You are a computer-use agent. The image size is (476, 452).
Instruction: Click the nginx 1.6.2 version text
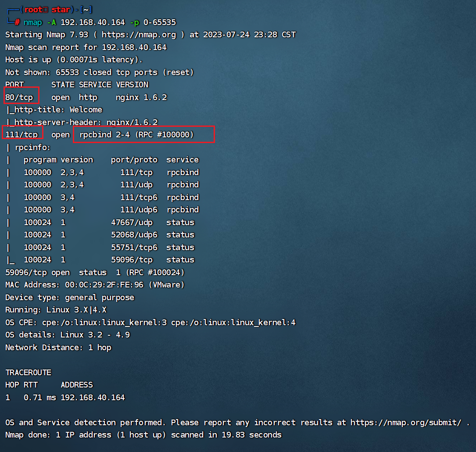tap(141, 97)
